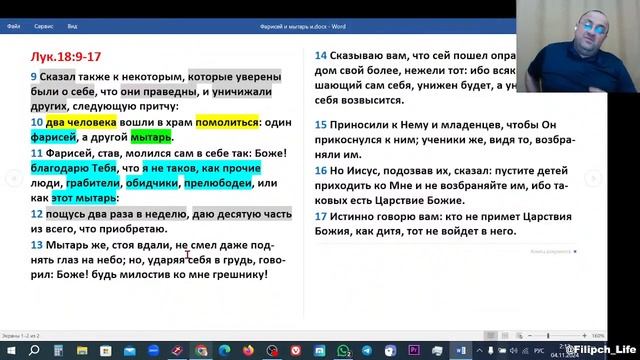Click green-highlighted word мытарь
This screenshot has width=640, height=360.
coord(151,137)
